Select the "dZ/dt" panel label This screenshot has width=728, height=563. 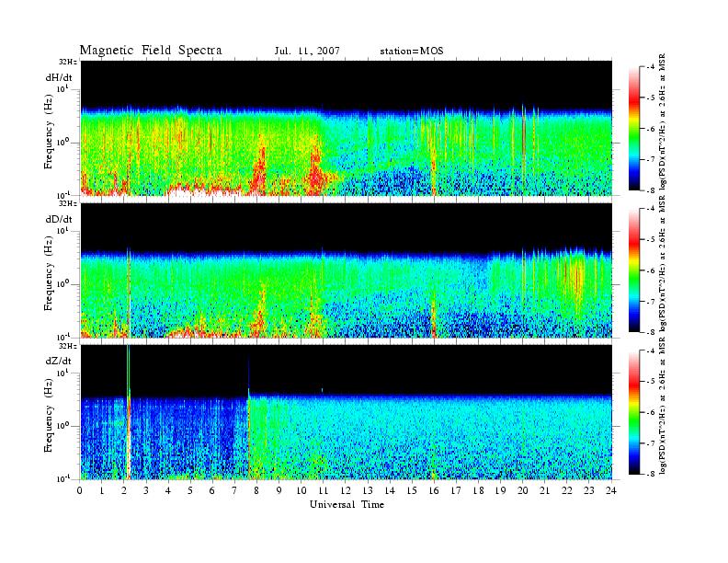[59, 361]
